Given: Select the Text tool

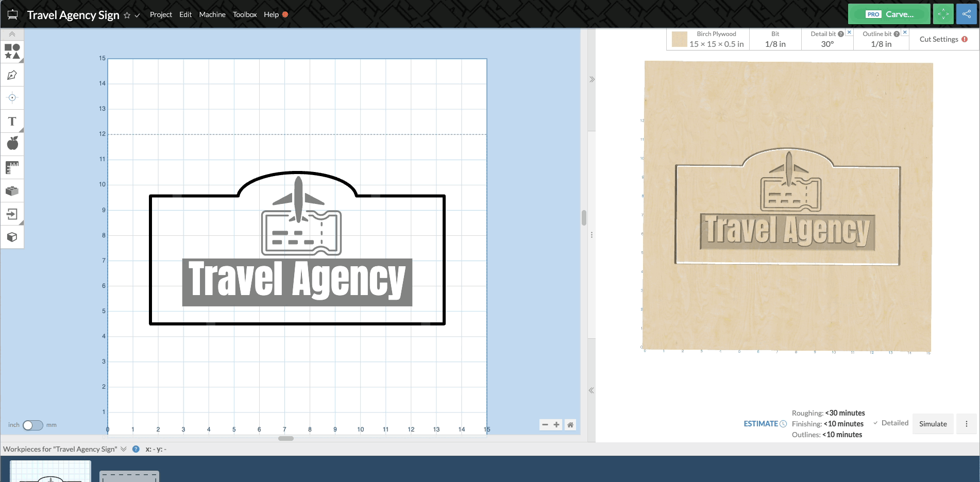Looking at the screenshot, I should pos(12,122).
